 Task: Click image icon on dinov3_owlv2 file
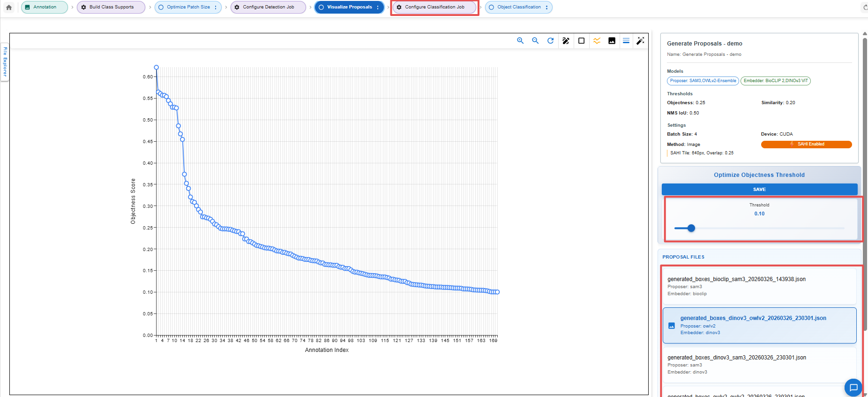[672, 326]
